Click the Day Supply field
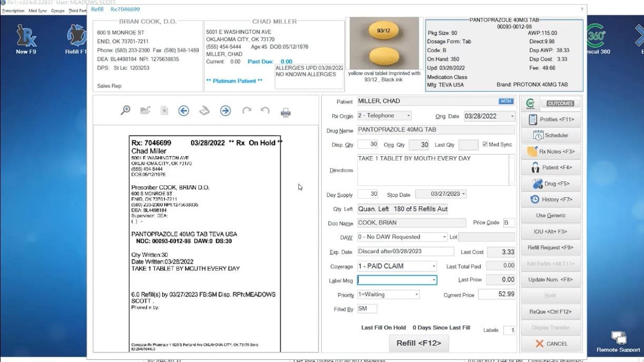 pos(368,194)
